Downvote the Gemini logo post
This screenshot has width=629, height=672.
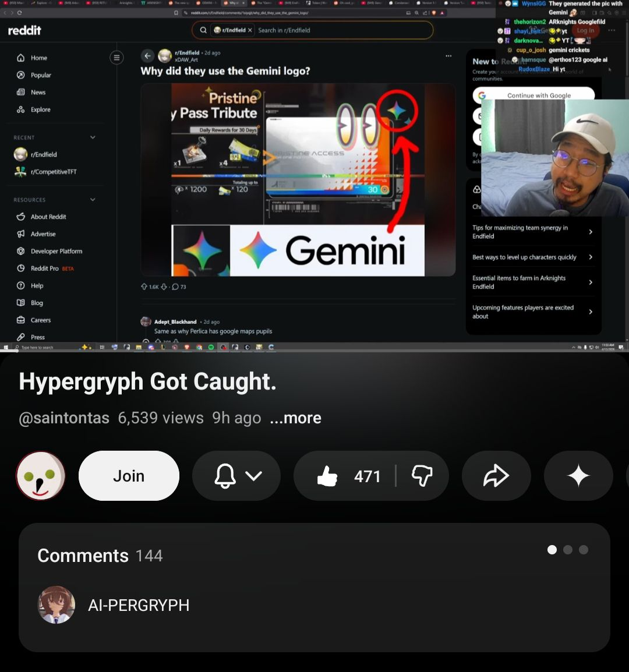click(x=164, y=287)
